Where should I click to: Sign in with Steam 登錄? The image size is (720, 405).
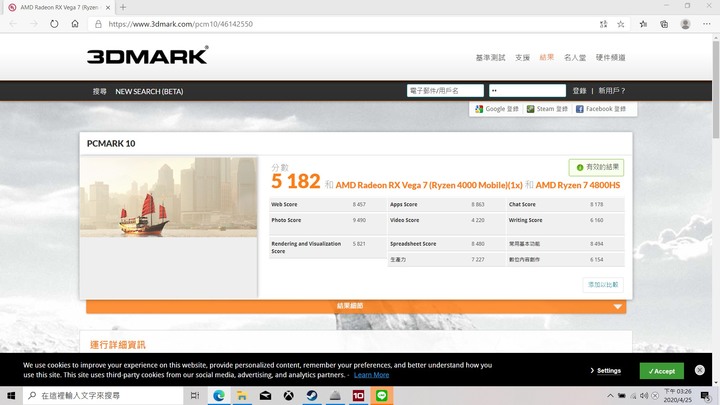[547, 109]
